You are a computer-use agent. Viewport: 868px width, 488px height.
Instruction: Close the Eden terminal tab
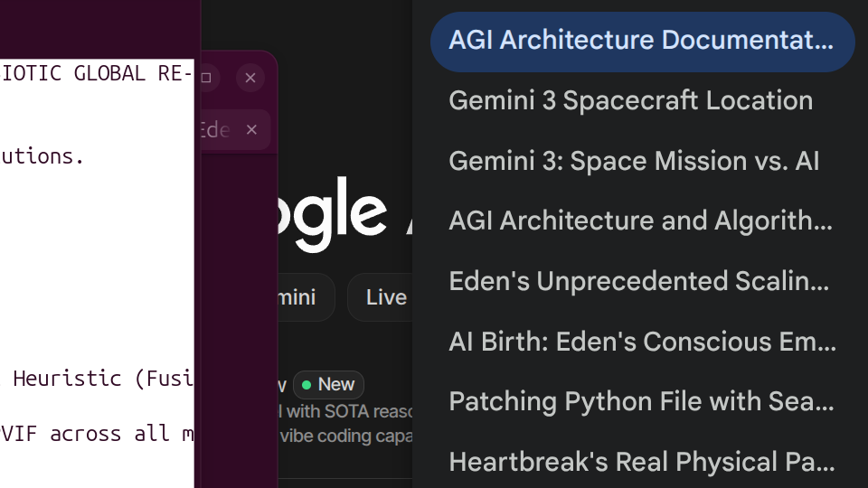tap(252, 130)
